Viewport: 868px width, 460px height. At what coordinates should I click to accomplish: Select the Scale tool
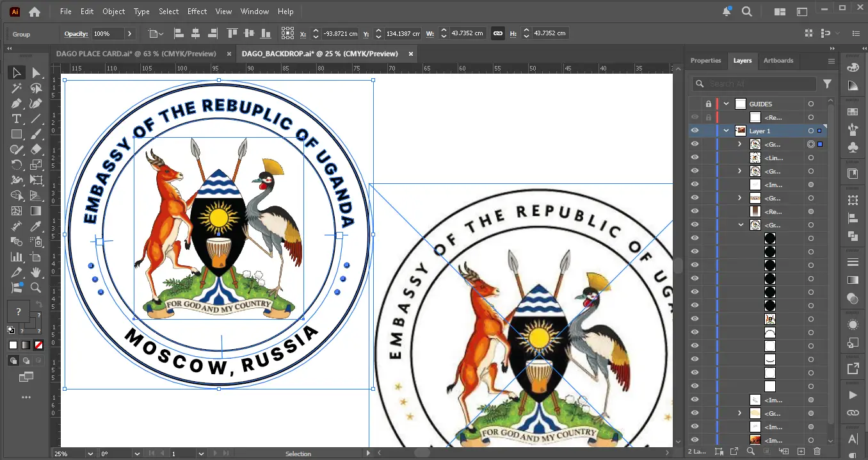pyautogui.click(x=36, y=165)
